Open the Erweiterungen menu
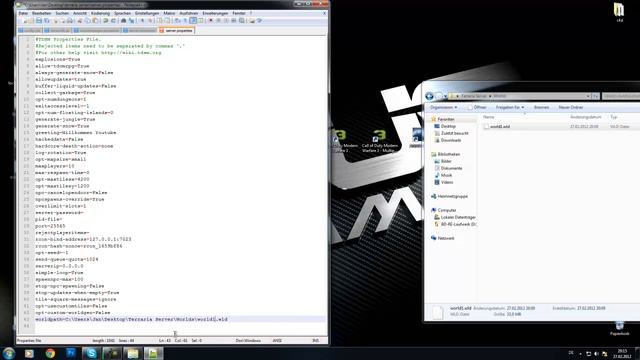 215,13
